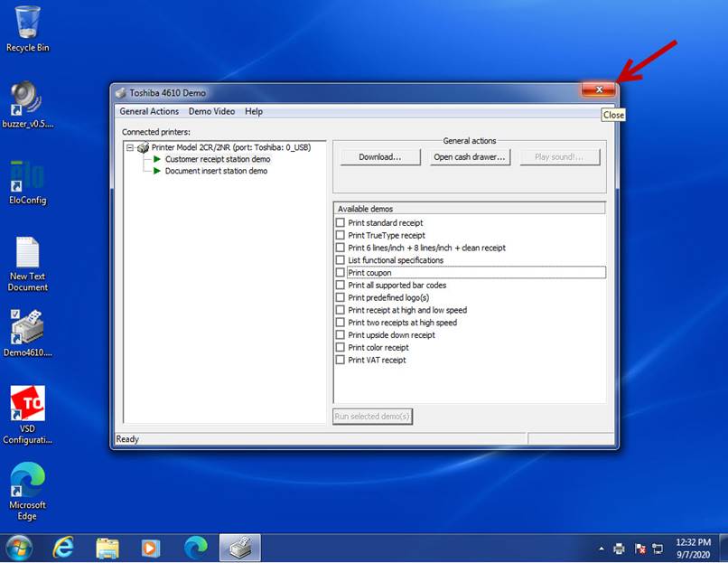Check the Print coupon option
The width and height of the screenshot is (728, 563).
(x=341, y=273)
